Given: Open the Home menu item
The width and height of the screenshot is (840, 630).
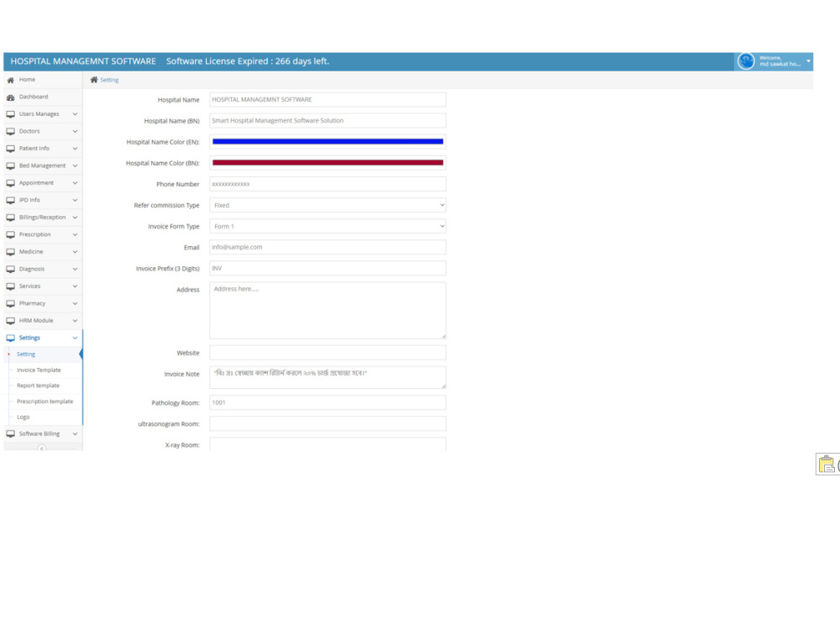Looking at the screenshot, I should (x=43, y=80).
